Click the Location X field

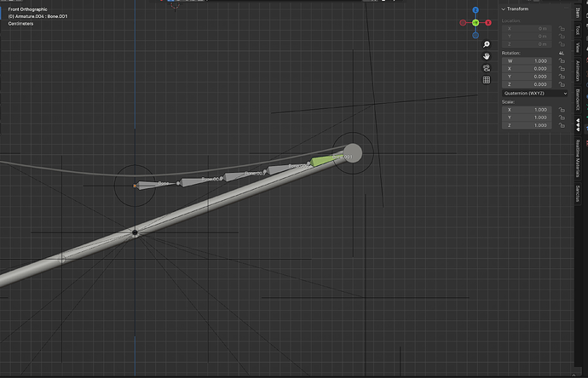coord(527,28)
